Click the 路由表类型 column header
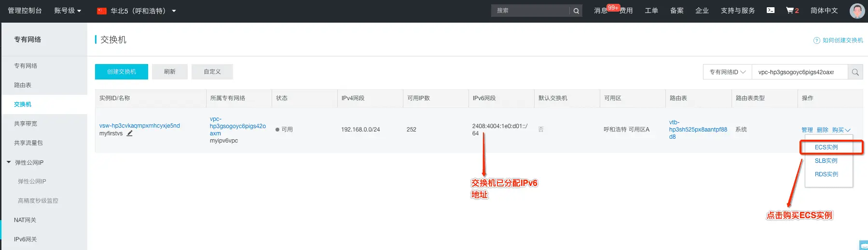This screenshot has height=250, width=868. click(750, 98)
